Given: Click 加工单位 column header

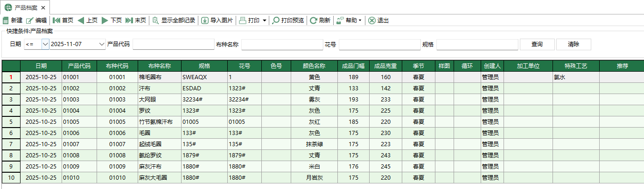Looking at the screenshot, I should 528,66.
